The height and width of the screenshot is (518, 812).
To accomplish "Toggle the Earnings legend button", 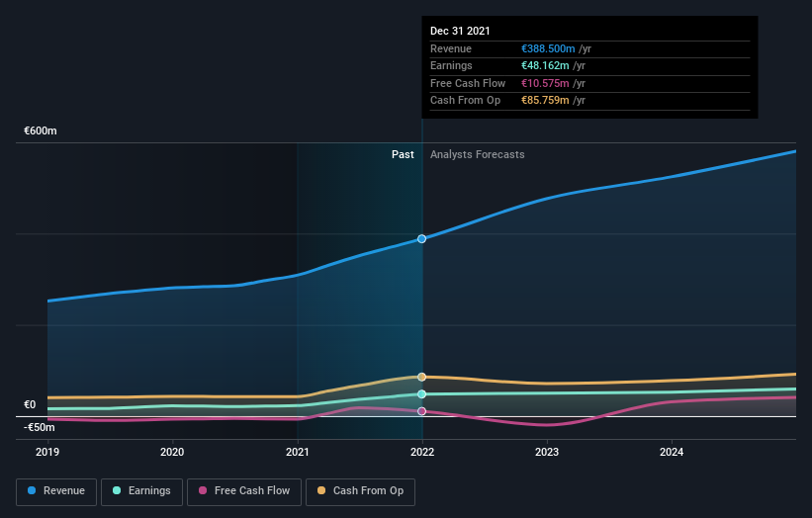I will [141, 491].
